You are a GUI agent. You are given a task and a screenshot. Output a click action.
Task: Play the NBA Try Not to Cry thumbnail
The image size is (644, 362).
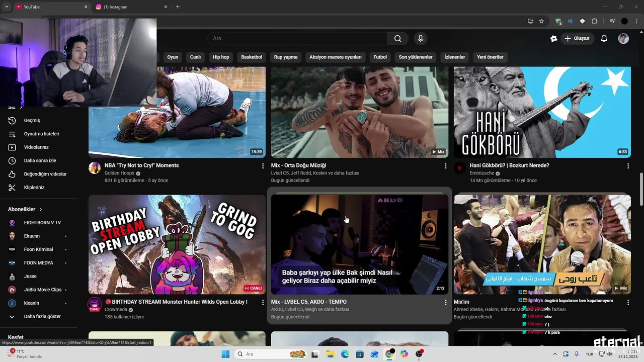177,112
